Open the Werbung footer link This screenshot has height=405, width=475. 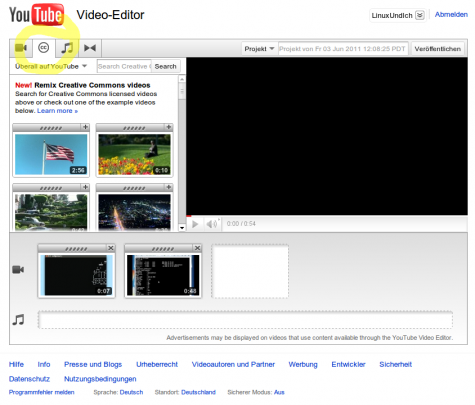point(303,364)
